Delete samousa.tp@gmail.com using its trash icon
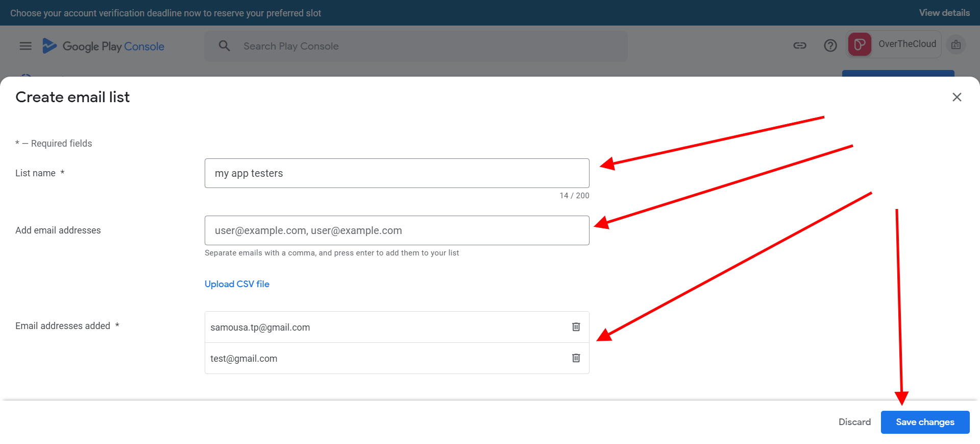Image resolution: width=980 pixels, height=444 pixels. [x=576, y=327]
